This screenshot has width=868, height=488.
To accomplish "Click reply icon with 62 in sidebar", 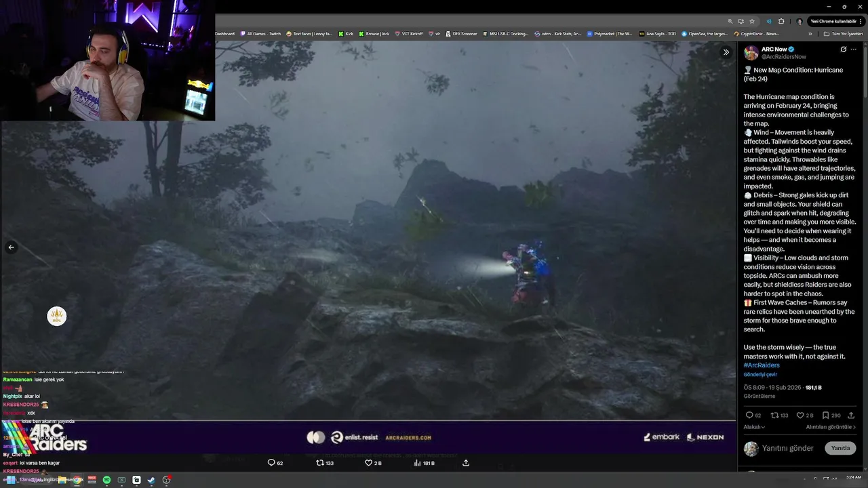I will pos(753,415).
